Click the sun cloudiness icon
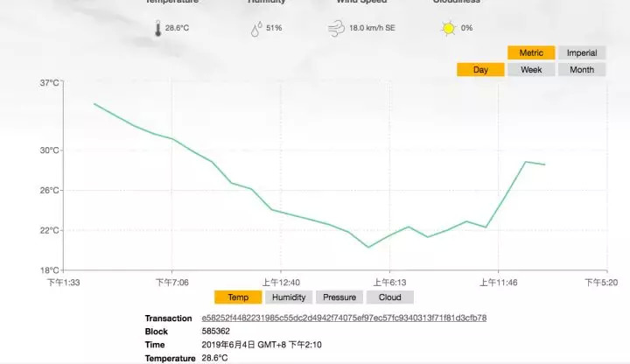The width and height of the screenshot is (630, 364). (x=448, y=29)
